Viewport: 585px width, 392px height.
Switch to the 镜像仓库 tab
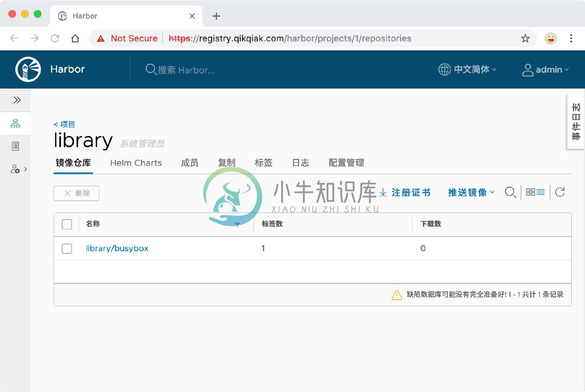click(73, 163)
